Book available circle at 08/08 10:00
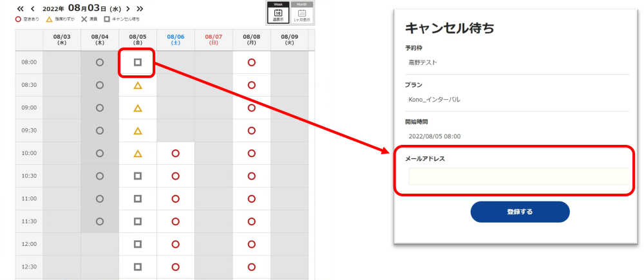 click(252, 153)
